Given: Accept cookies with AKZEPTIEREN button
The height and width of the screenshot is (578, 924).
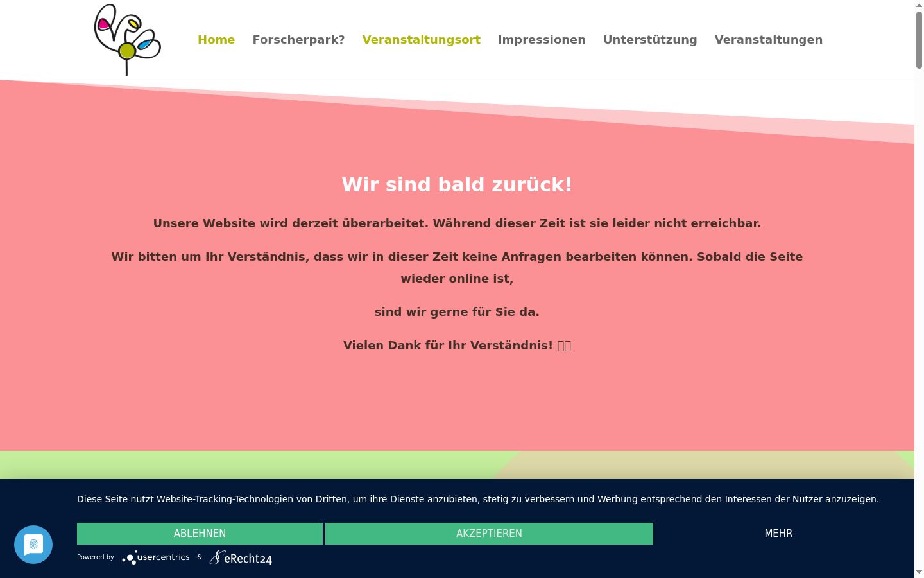Looking at the screenshot, I should tap(489, 534).
